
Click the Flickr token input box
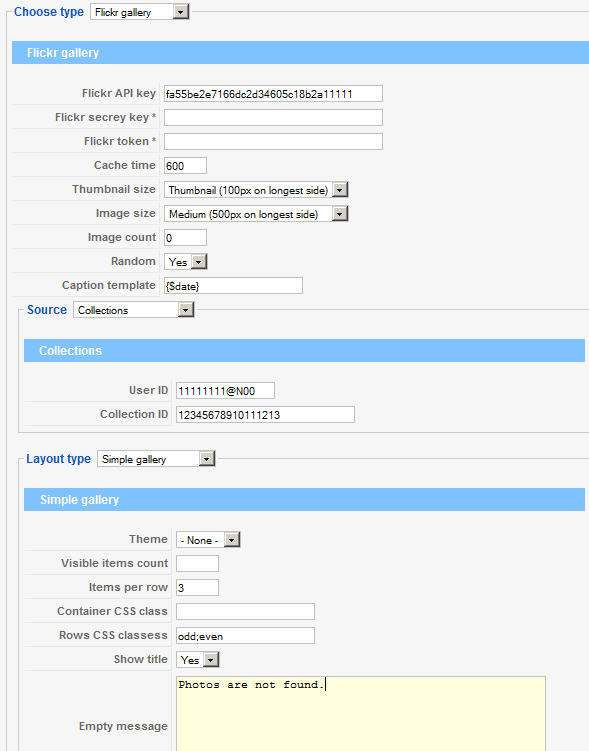(x=273, y=142)
